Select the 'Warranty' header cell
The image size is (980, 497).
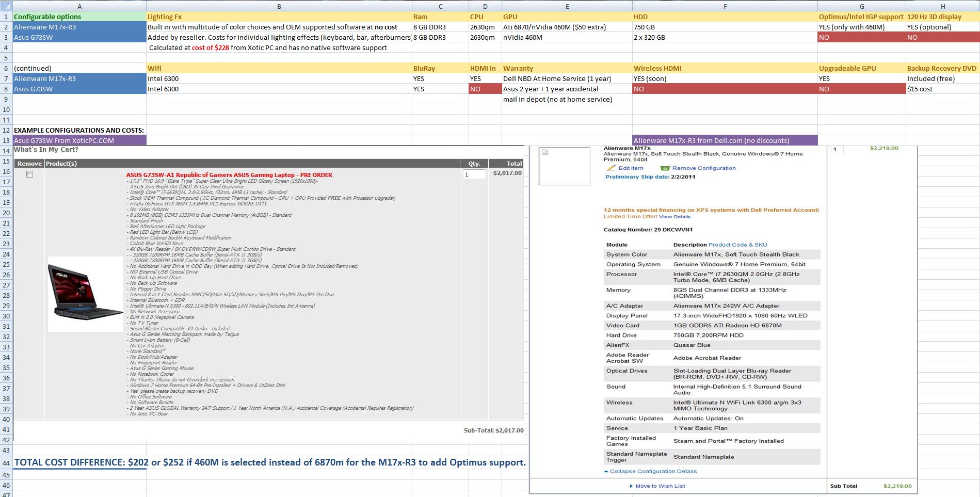[567, 68]
